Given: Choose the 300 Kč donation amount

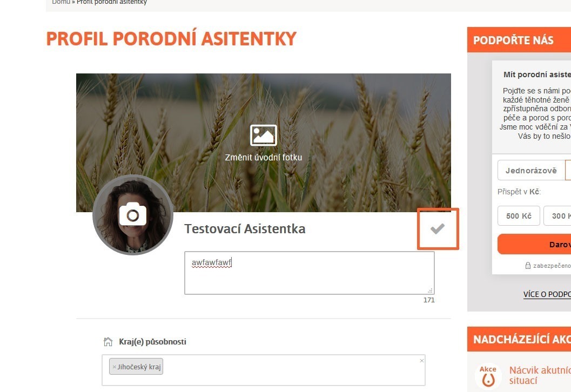Looking at the screenshot, I should pos(557,216).
